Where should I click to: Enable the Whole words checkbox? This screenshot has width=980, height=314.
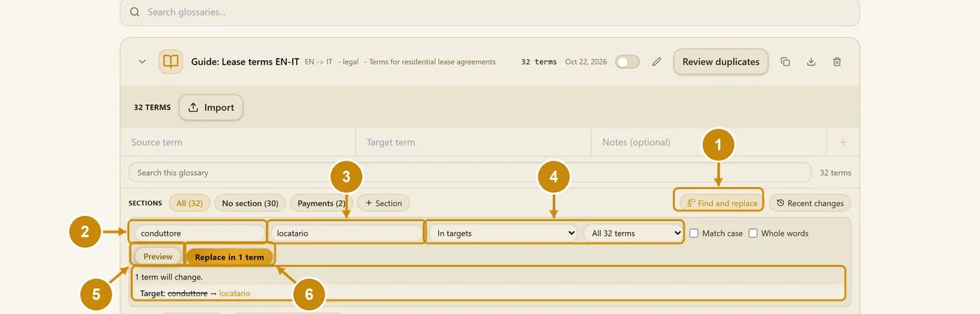(752, 233)
